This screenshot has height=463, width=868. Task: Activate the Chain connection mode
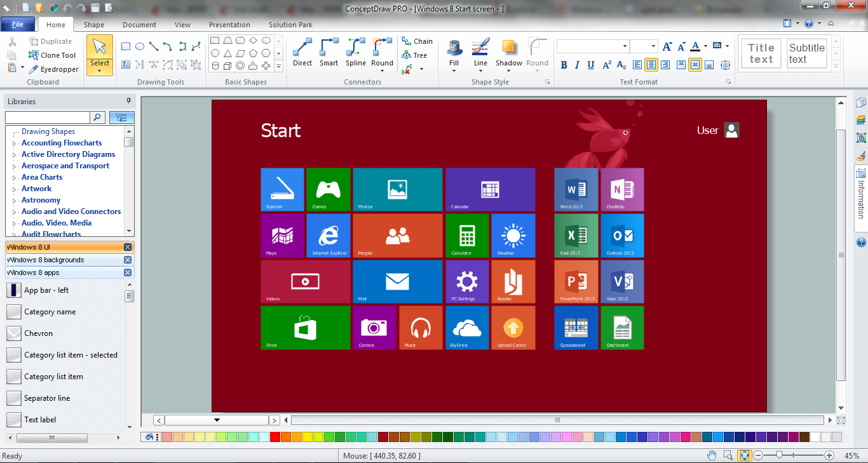click(x=417, y=41)
